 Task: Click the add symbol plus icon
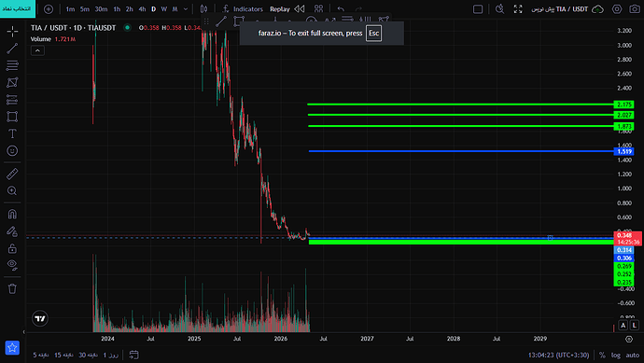tap(49, 9)
